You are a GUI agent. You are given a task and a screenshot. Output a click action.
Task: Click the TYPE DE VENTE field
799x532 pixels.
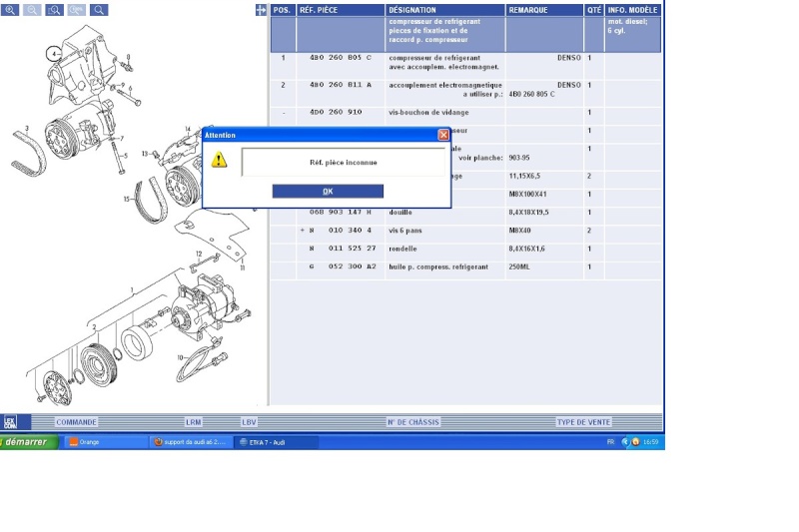(583, 422)
